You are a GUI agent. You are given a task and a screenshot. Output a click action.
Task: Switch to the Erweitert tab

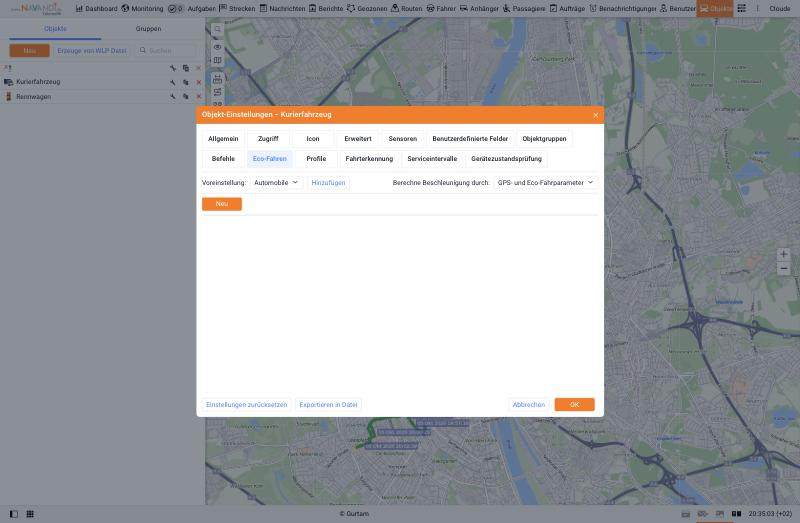(358, 139)
